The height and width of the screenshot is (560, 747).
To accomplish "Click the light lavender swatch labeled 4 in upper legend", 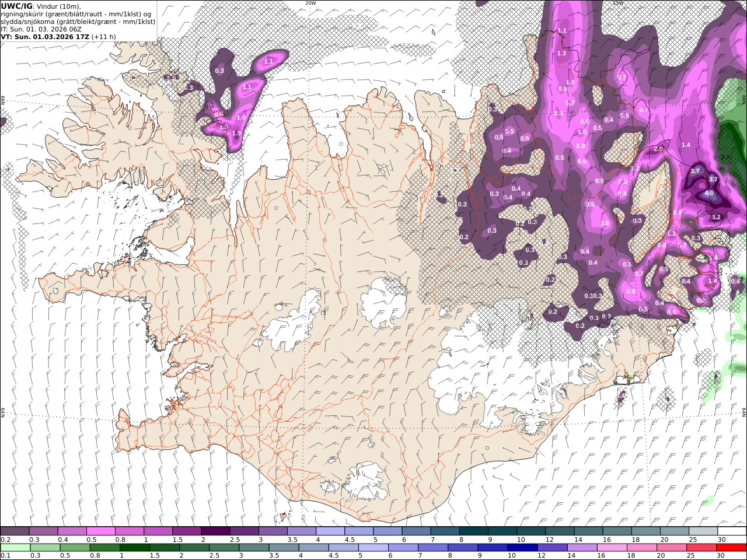I will click(330, 531).
